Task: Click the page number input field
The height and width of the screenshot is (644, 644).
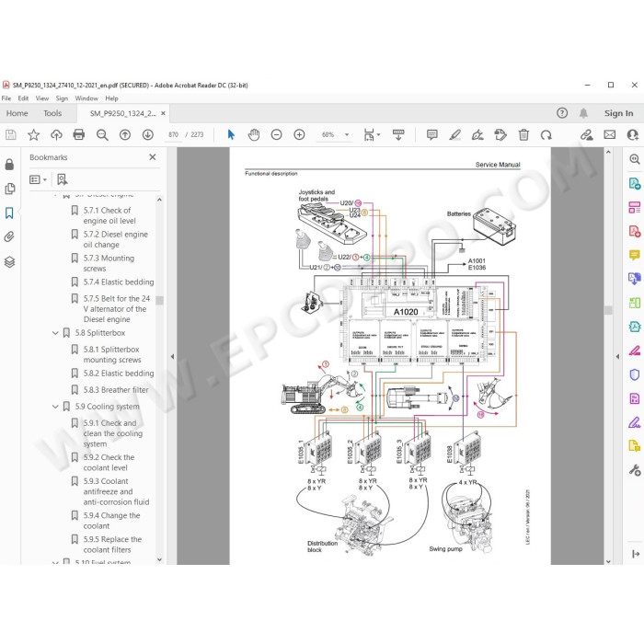Action: click(x=173, y=134)
